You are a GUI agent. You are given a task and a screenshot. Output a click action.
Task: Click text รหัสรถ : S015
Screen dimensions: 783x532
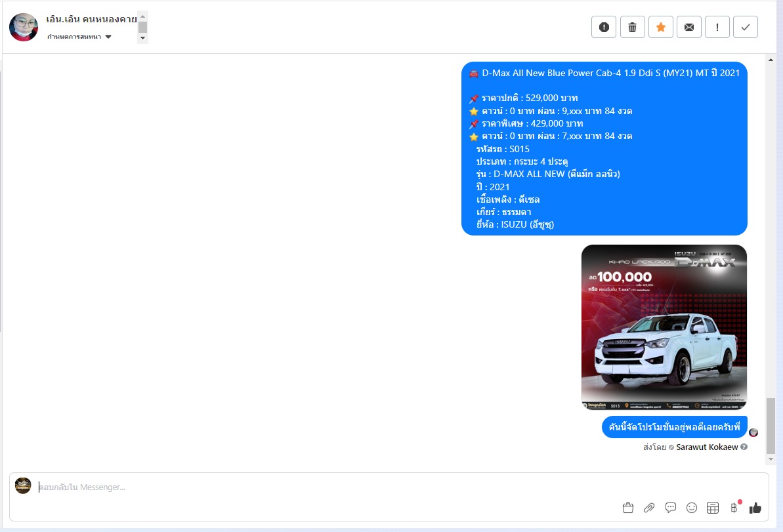tap(503, 149)
